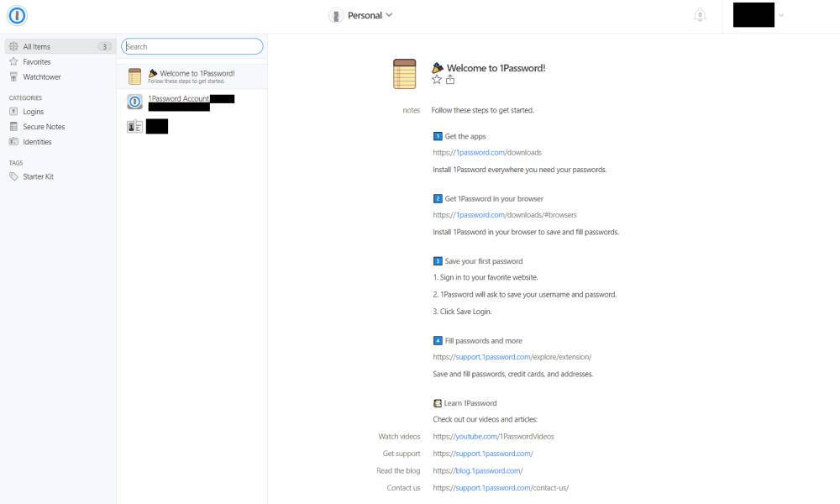The height and width of the screenshot is (504, 840).
Task: Click 'Get 1Password in your browser' heading
Action: (x=494, y=199)
